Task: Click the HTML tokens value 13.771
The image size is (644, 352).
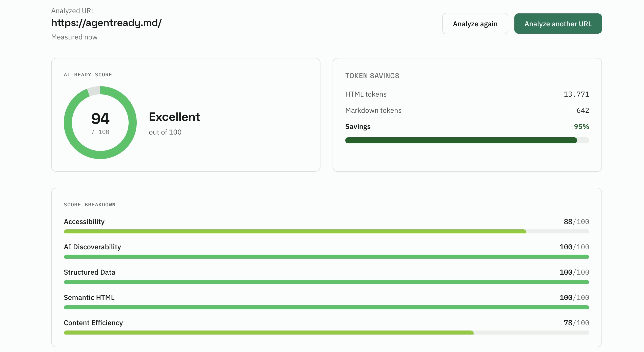Action: click(576, 94)
